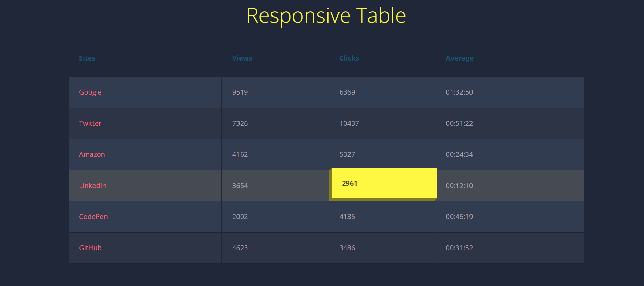The image size is (644, 286).
Task: Click GitHub's average time 00:31:52
Action: click(459, 248)
